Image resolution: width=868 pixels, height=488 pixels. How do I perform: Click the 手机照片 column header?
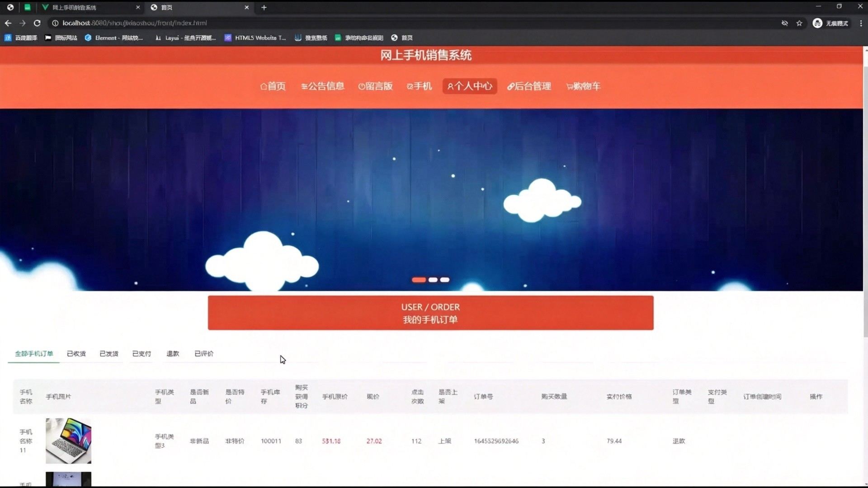pos(58,397)
